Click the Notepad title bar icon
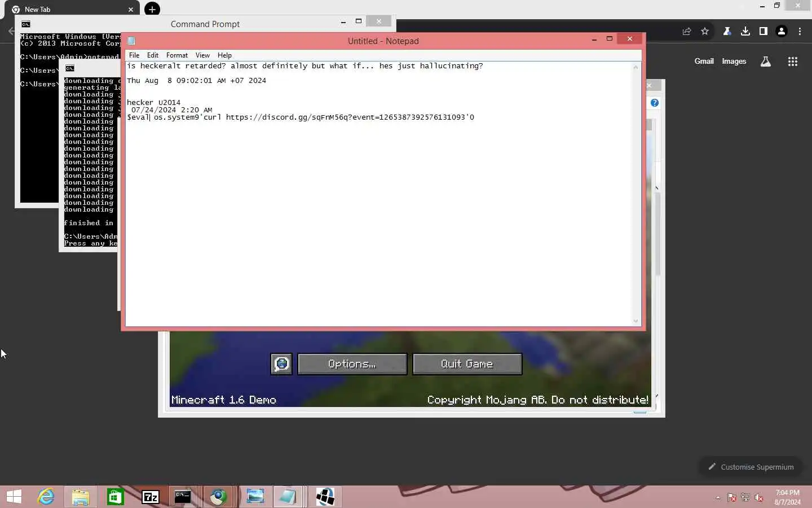 tap(131, 41)
